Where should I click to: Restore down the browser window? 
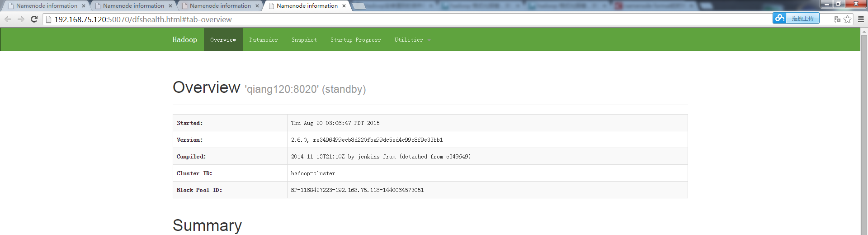click(x=839, y=4)
